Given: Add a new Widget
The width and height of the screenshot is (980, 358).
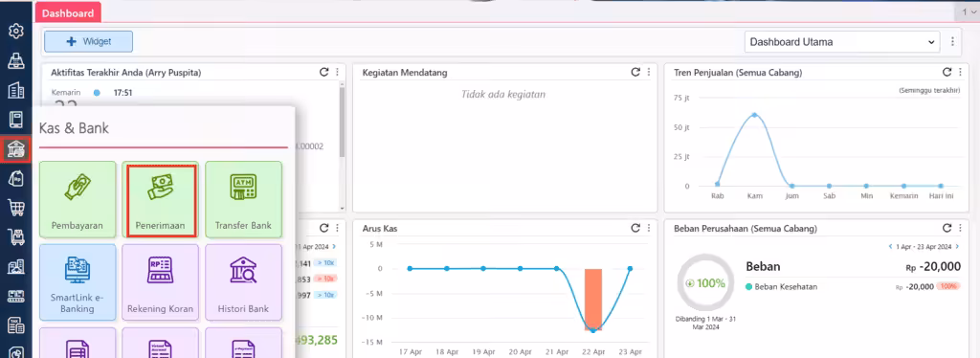Looking at the screenshot, I should 88,42.
